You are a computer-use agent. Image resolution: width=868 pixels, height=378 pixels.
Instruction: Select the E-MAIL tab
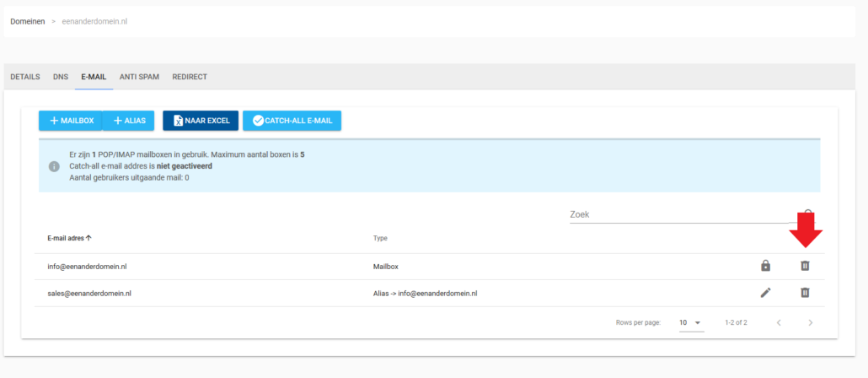(x=94, y=77)
